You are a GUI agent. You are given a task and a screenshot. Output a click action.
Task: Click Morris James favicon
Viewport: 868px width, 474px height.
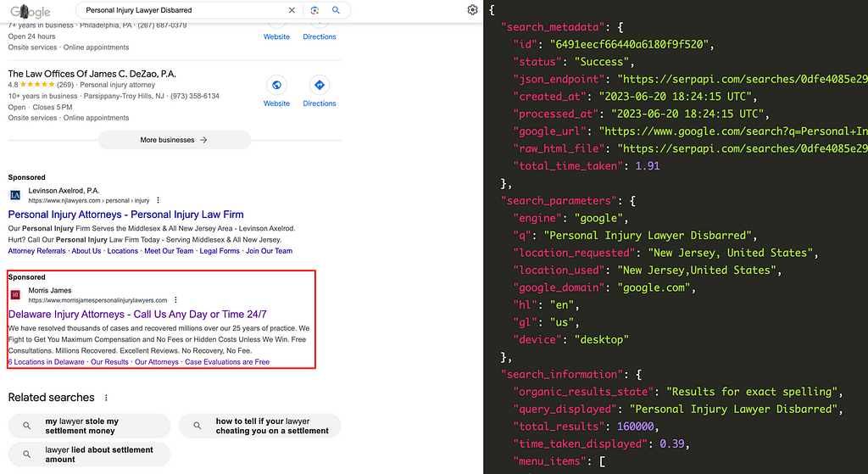tap(15, 294)
